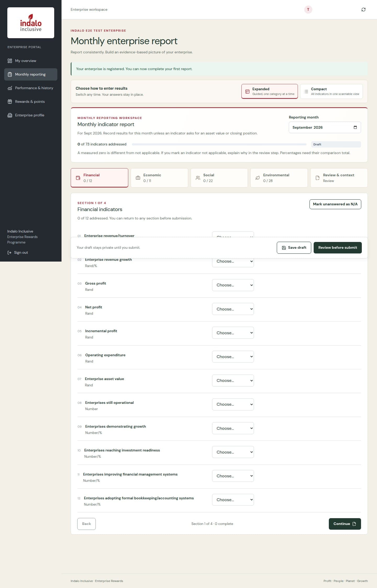Click the Performance & history chart icon
The width and height of the screenshot is (377, 588).
click(x=10, y=88)
